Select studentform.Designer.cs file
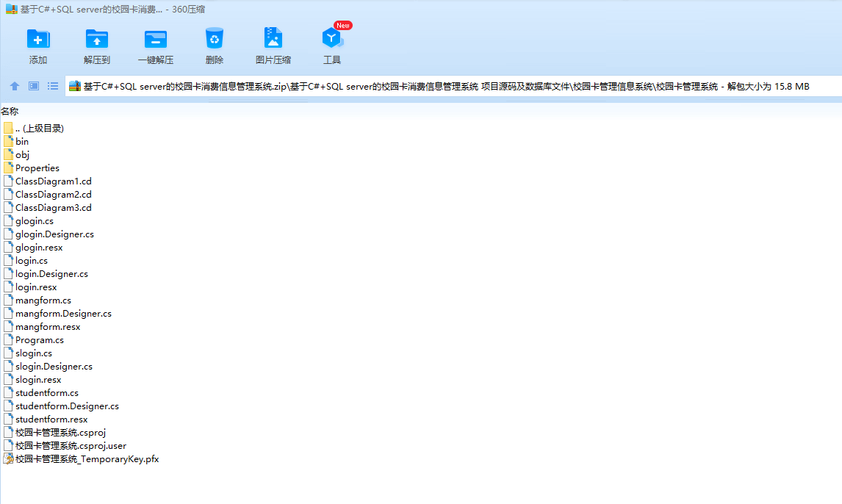 [x=61, y=406]
